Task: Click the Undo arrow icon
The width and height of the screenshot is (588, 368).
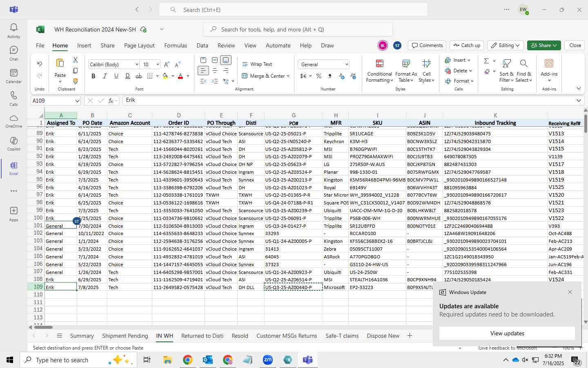Action: [40, 64]
